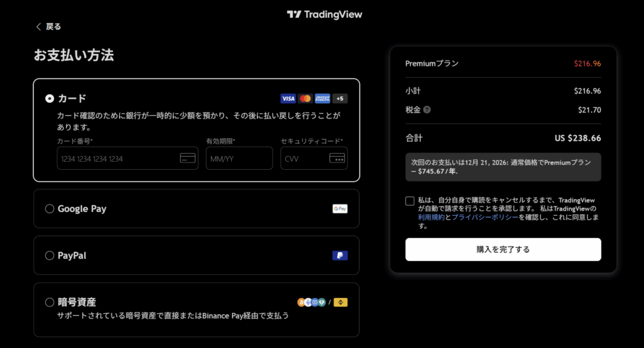Open the プライバシーポリシー link
The image size is (644, 348).
click(x=484, y=216)
